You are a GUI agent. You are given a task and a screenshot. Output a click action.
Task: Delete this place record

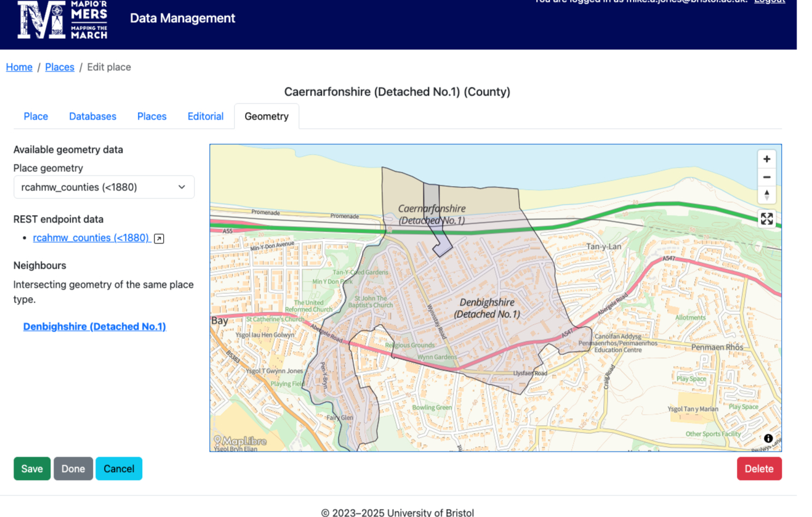[x=758, y=469]
